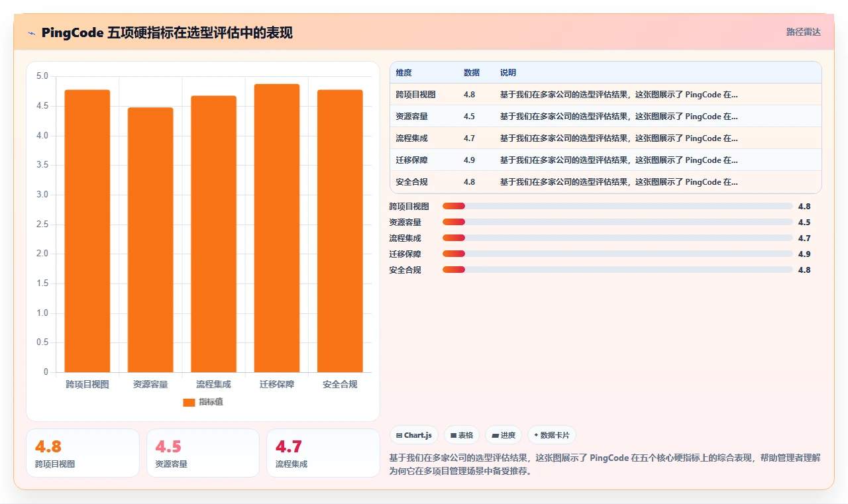Click the 安全合规 progress bar
The width and height of the screenshot is (848, 504).
click(617, 270)
